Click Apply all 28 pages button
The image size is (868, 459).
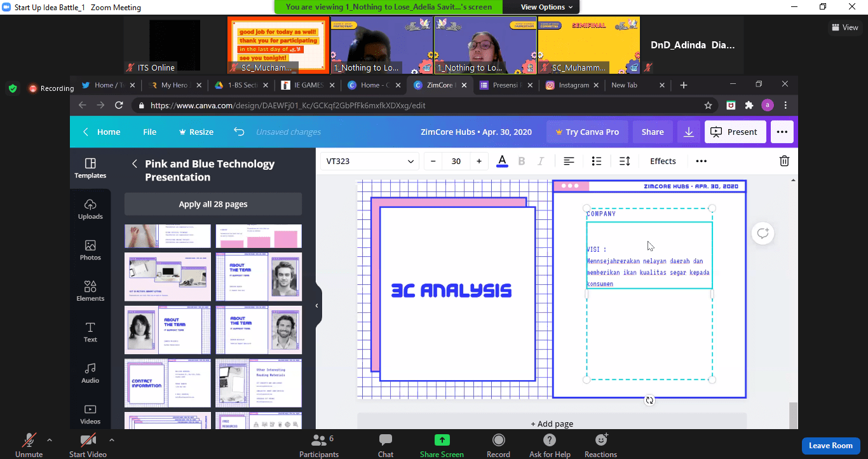[213, 204]
